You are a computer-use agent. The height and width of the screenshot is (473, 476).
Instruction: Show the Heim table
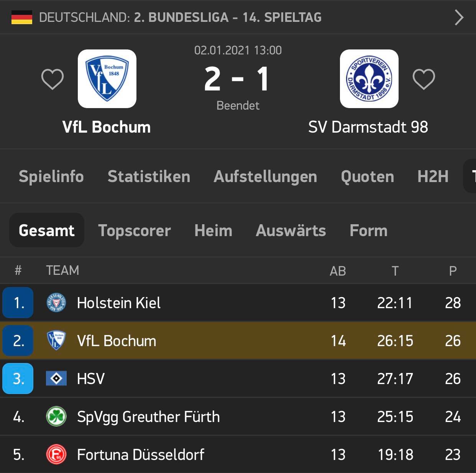click(213, 231)
